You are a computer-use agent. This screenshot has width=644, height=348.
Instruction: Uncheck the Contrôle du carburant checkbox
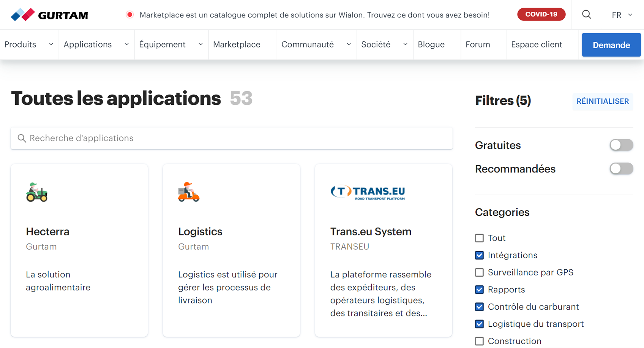(480, 307)
